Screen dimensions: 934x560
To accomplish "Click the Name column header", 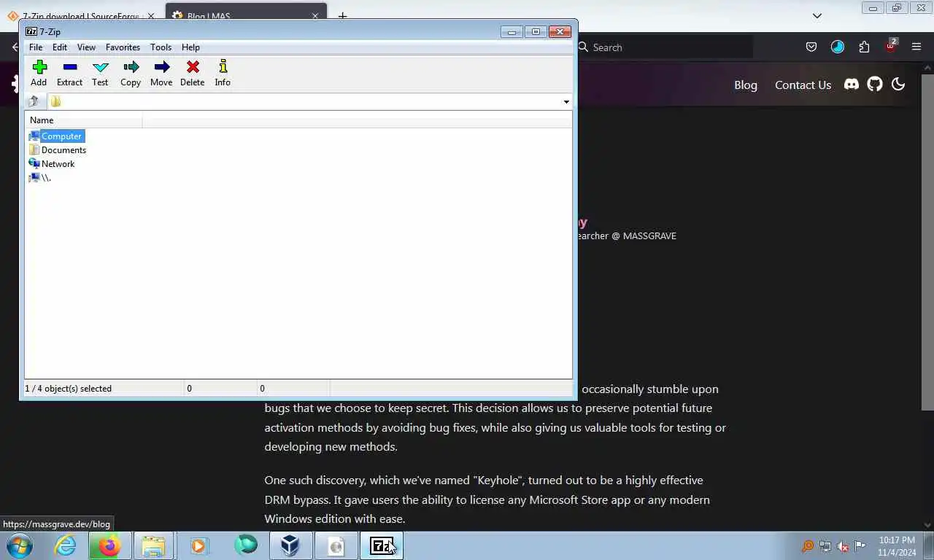I will coord(83,120).
